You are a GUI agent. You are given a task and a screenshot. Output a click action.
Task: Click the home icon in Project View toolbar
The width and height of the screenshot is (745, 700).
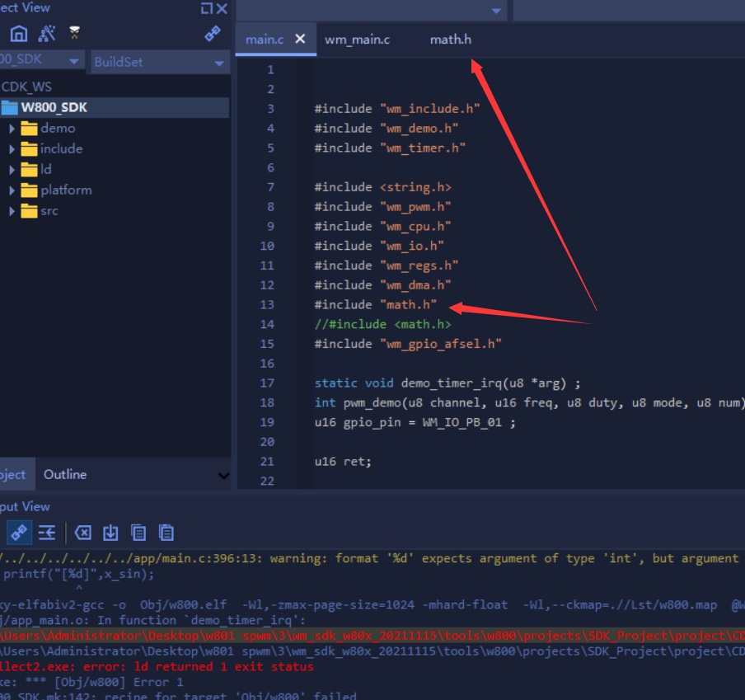point(19,34)
